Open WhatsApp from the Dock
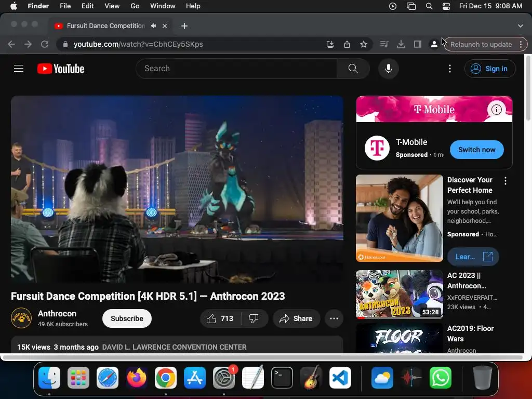Viewport: 532px width, 399px height. coord(441,378)
